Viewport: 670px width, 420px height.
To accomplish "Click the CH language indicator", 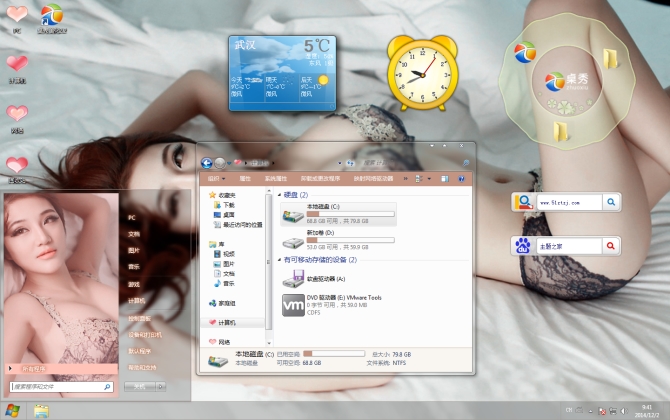I will (x=569, y=410).
